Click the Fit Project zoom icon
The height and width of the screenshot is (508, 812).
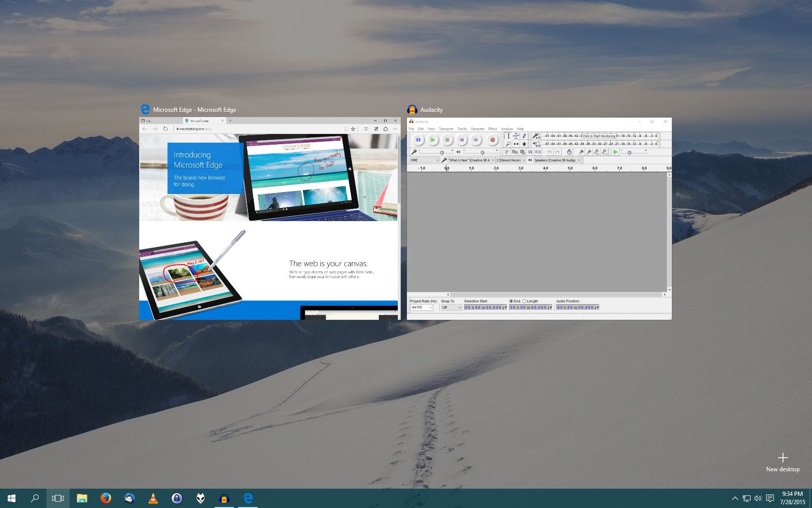(x=604, y=152)
